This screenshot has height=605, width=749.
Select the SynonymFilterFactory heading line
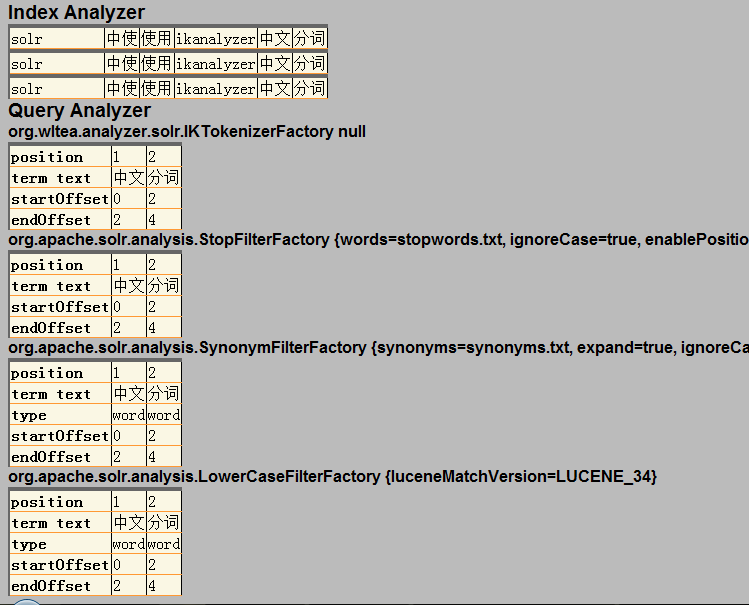378,347
